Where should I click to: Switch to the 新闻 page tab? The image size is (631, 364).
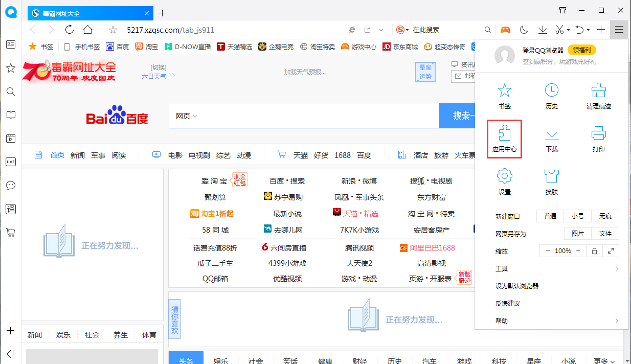[34, 334]
